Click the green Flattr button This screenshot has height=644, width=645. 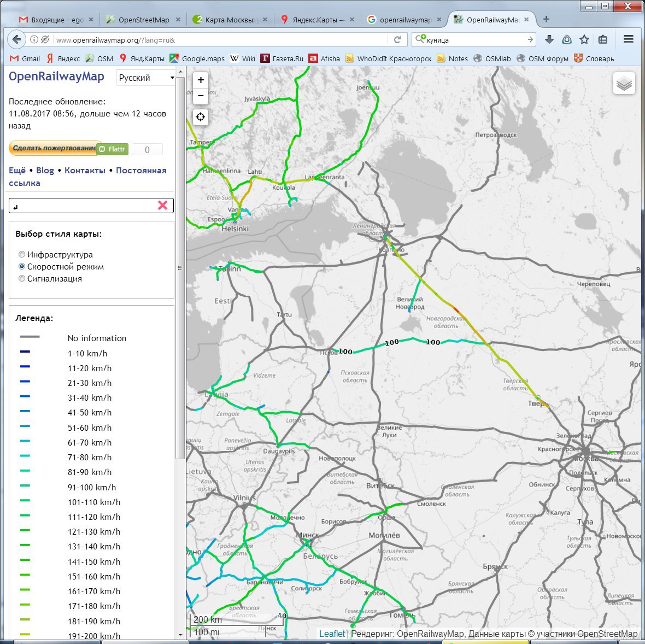pos(113,149)
